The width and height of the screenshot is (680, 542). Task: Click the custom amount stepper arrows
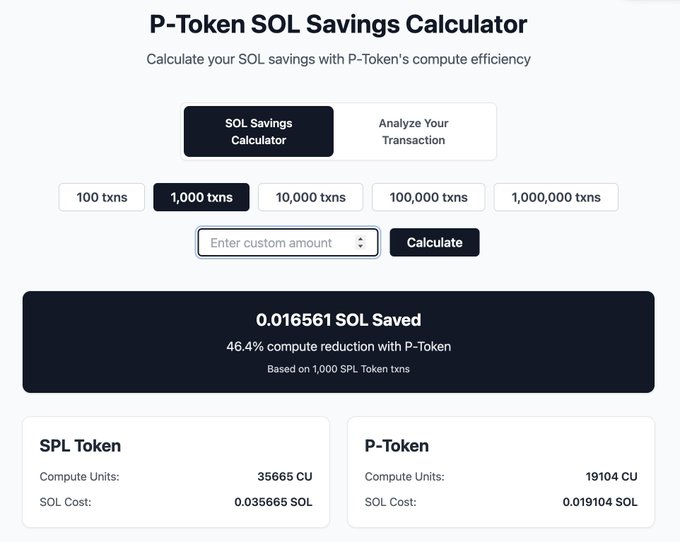pyautogui.click(x=360, y=243)
